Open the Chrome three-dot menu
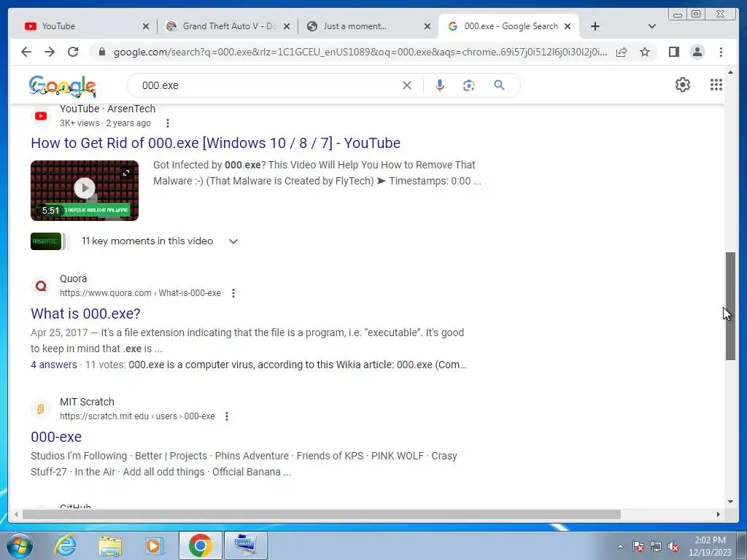747x560 pixels. click(x=721, y=52)
